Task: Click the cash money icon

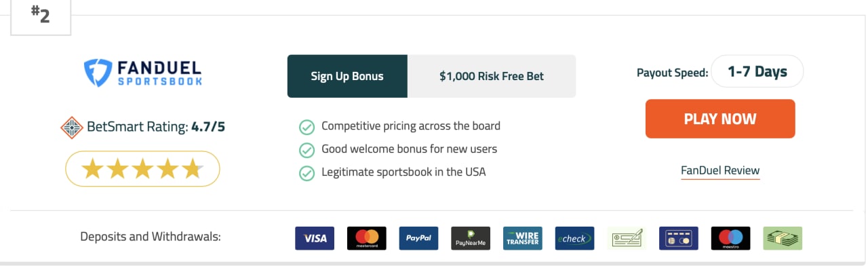Action: (783, 238)
